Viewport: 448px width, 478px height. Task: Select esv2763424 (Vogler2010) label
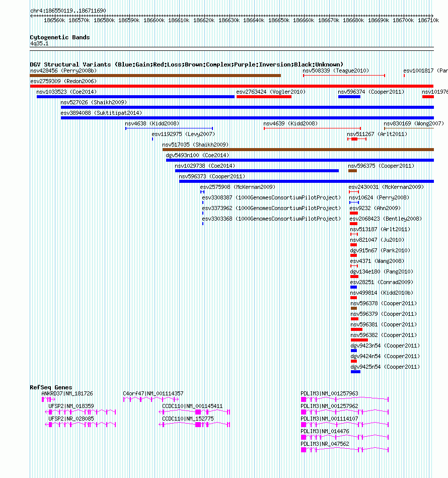[271, 92]
